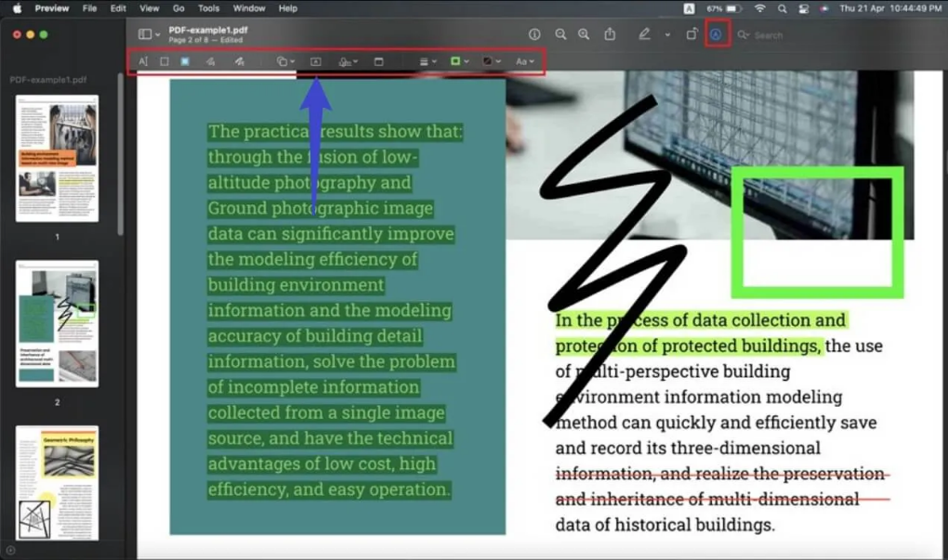Open the sidebar view menu
This screenshot has width=948, height=560.
click(149, 34)
